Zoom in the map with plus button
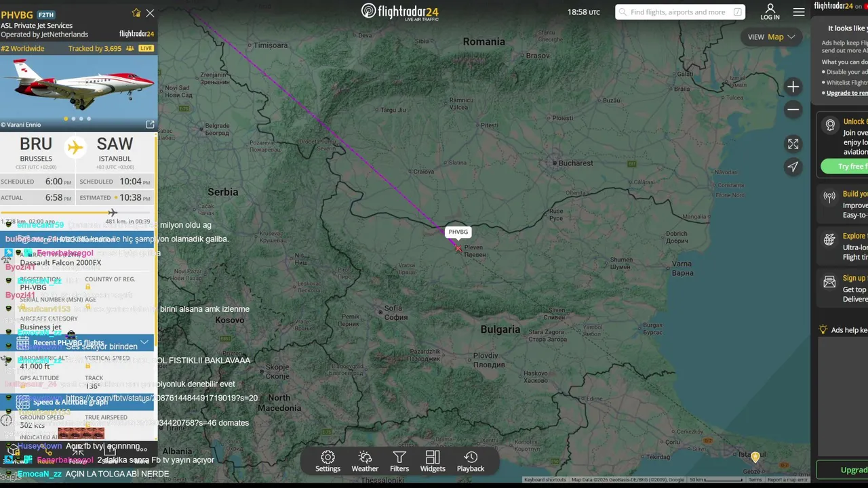868x488 pixels. coord(793,87)
